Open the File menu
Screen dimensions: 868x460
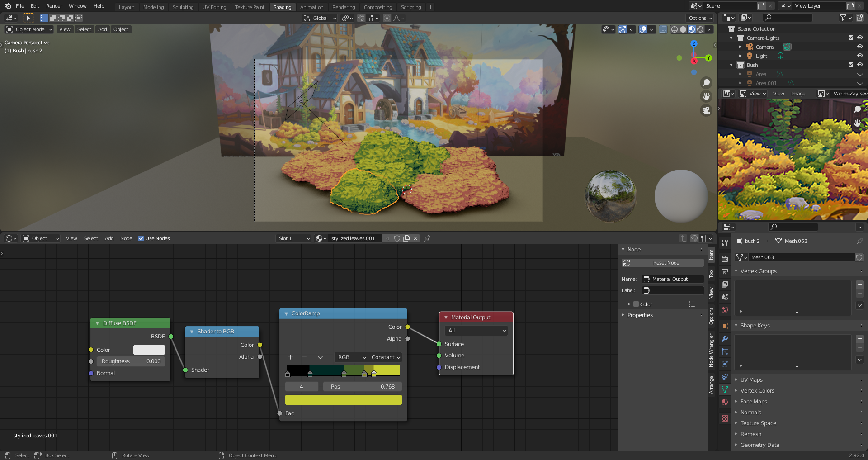pyautogui.click(x=20, y=6)
